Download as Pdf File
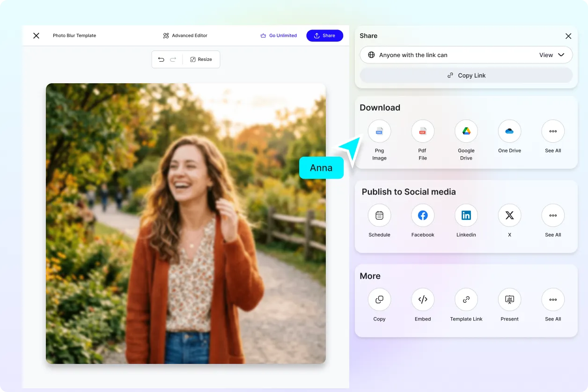 [x=423, y=131]
